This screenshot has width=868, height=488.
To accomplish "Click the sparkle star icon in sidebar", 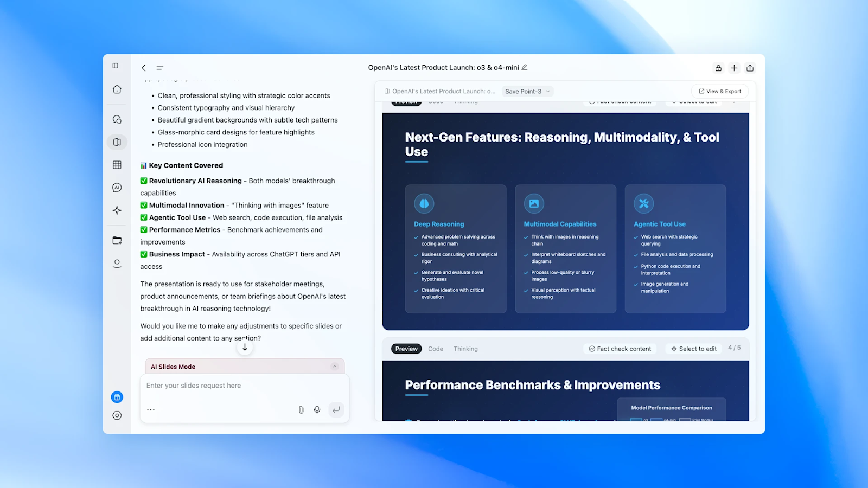I will pyautogui.click(x=117, y=210).
